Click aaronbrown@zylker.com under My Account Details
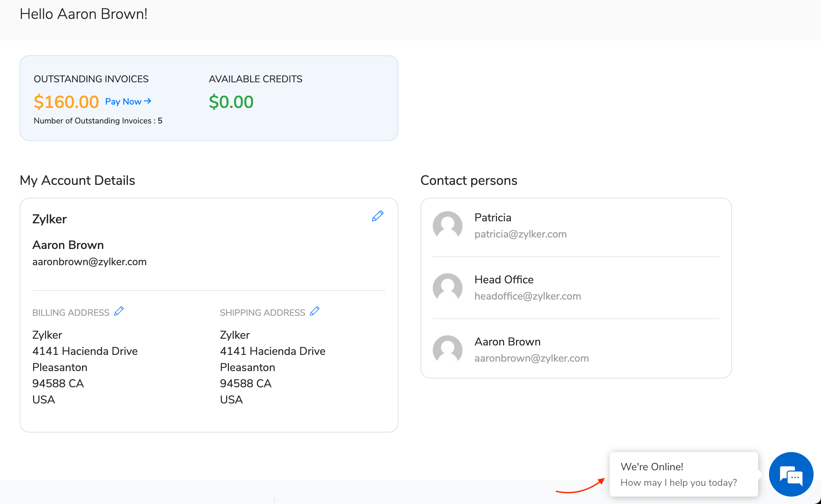The image size is (821, 504). (x=89, y=261)
